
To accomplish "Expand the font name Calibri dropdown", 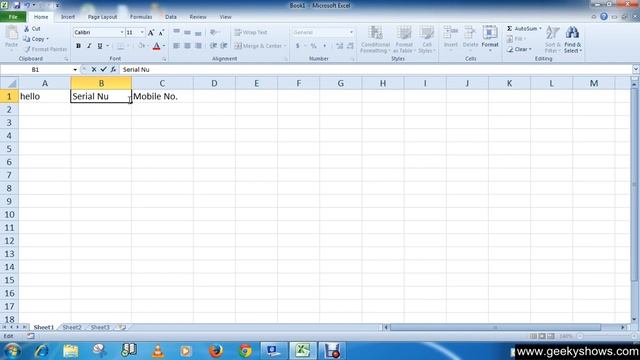I will click(122, 32).
